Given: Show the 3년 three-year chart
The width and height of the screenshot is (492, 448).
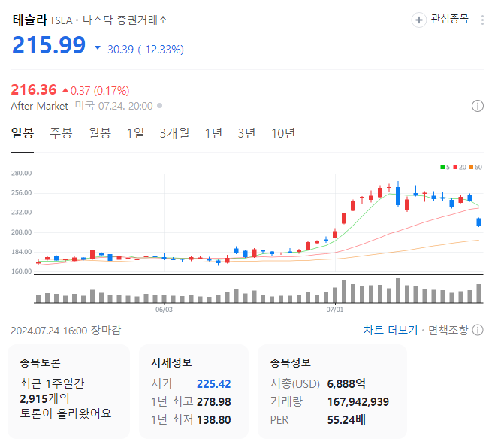Looking at the screenshot, I should (x=246, y=133).
